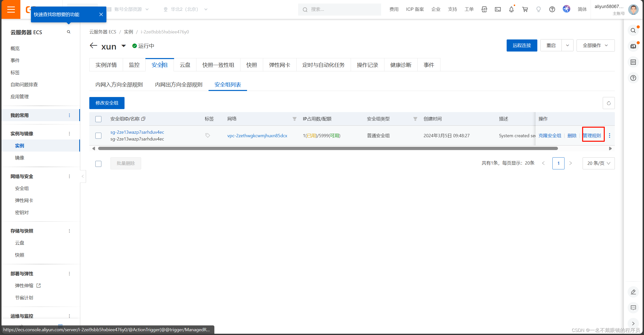Screen dimensions: 644x335
Task: Go back using the arrow beside xun
Action: [93, 45]
